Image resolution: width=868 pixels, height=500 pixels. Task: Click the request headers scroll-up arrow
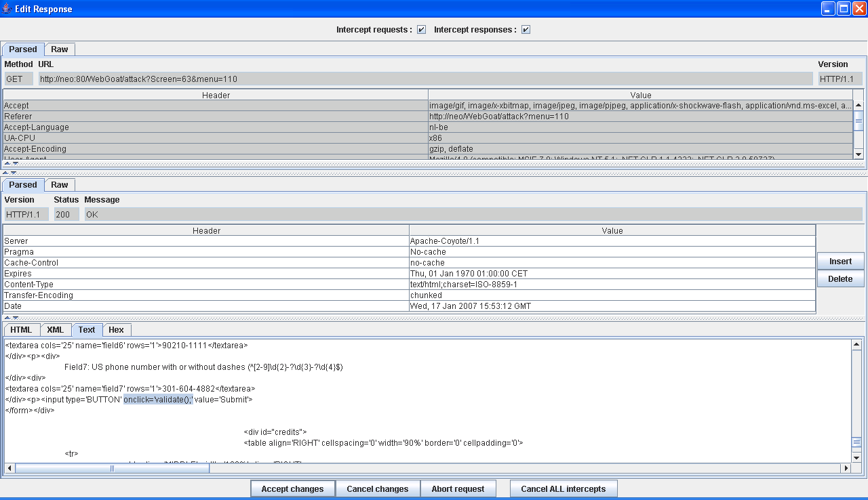(x=858, y=105)
